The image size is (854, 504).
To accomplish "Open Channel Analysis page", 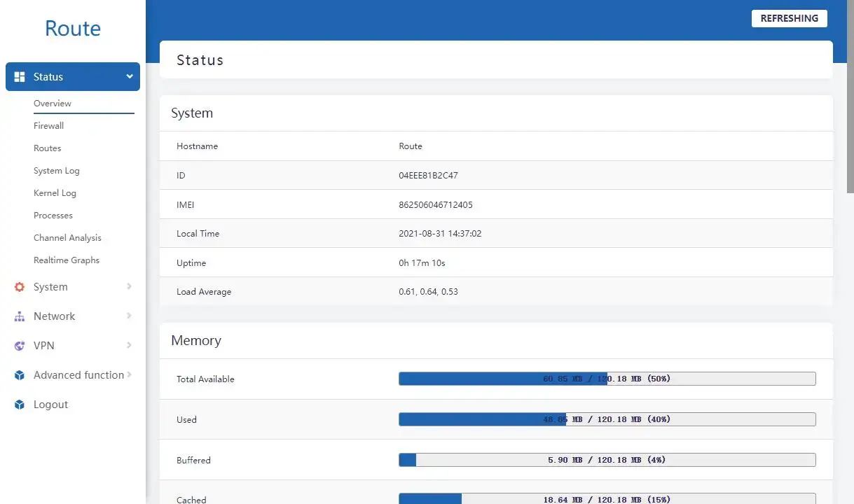I will click(x=67, y=238).
